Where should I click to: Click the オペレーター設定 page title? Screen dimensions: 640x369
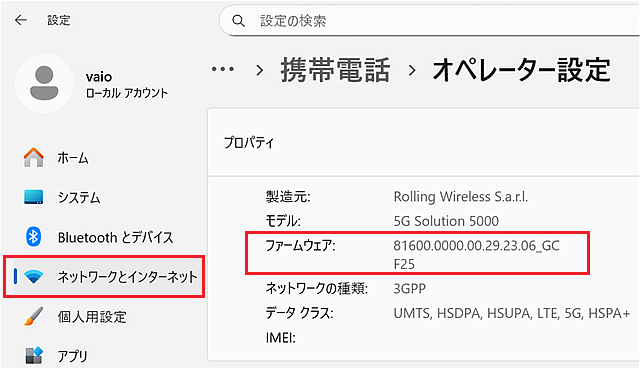point(522,70)
